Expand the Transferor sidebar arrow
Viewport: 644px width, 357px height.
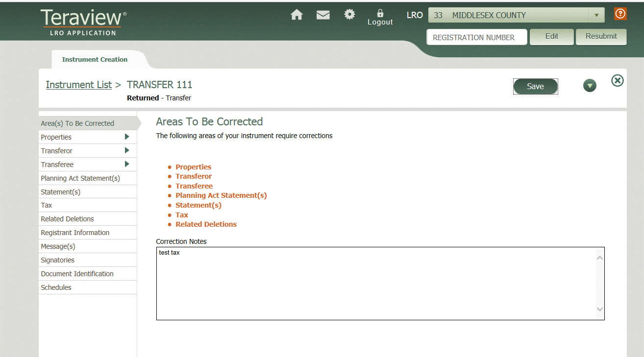tap(127, 150)
